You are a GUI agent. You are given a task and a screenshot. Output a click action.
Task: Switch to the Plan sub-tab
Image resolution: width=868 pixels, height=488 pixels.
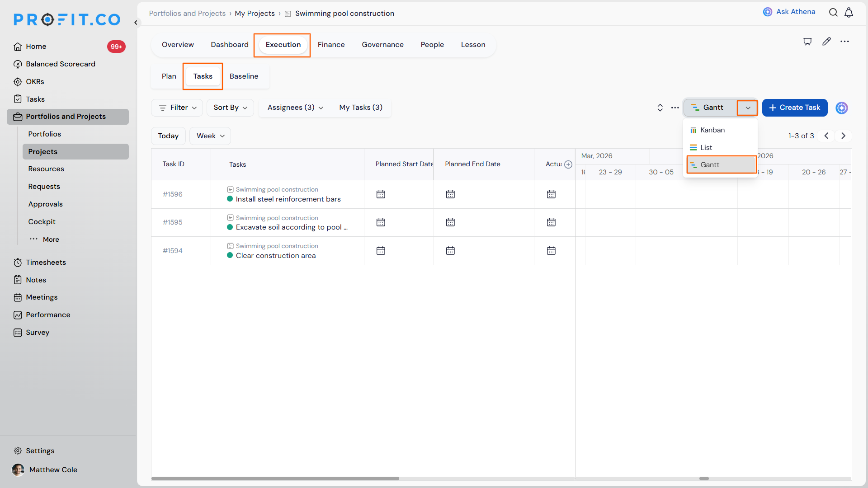169,76
